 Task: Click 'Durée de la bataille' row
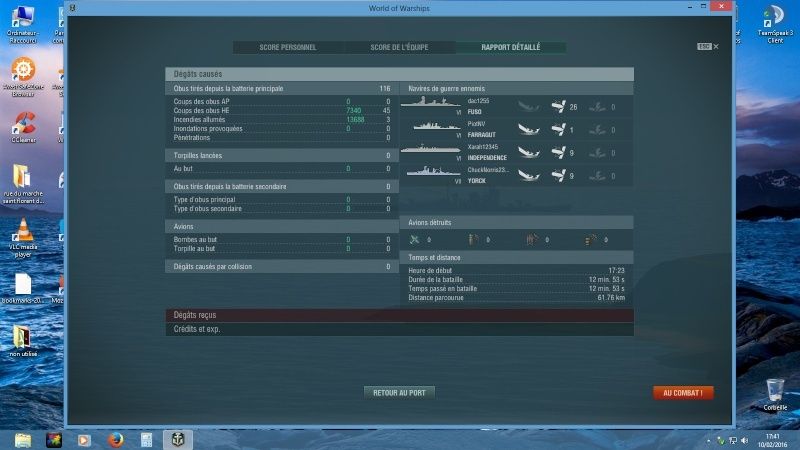point(516,280)
